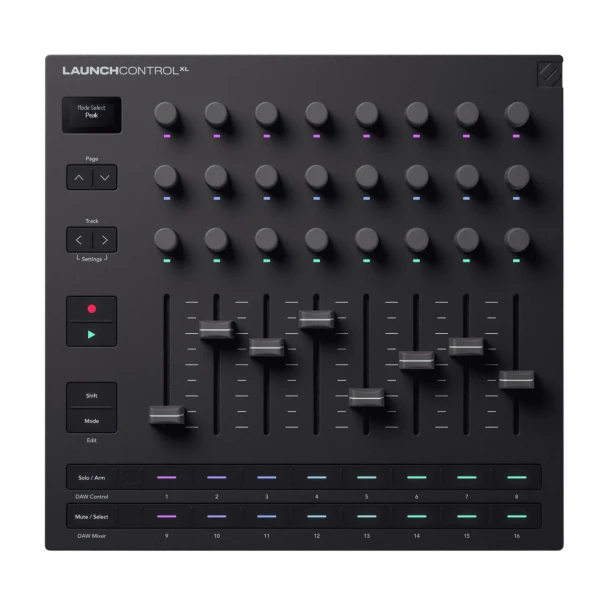Start playback with the green play button
Image resolution: width=608 pixels, height=608 pixels.
click(92, 335)
